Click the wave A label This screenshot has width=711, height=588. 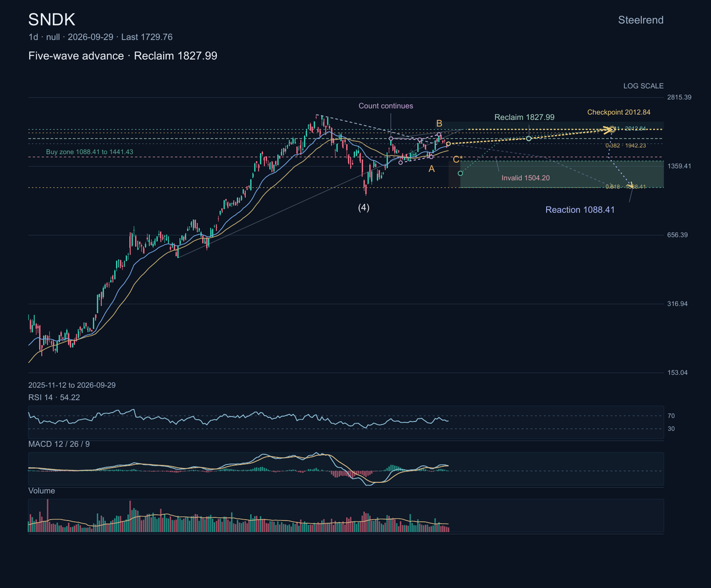pyautogui.click(x=431, y=169)
